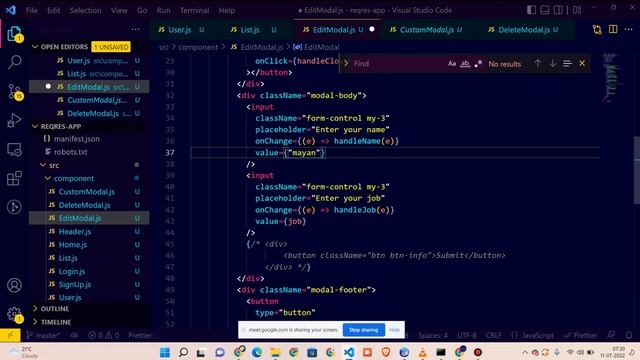Click the Prettier status bar item on right

tap(581, 336)
